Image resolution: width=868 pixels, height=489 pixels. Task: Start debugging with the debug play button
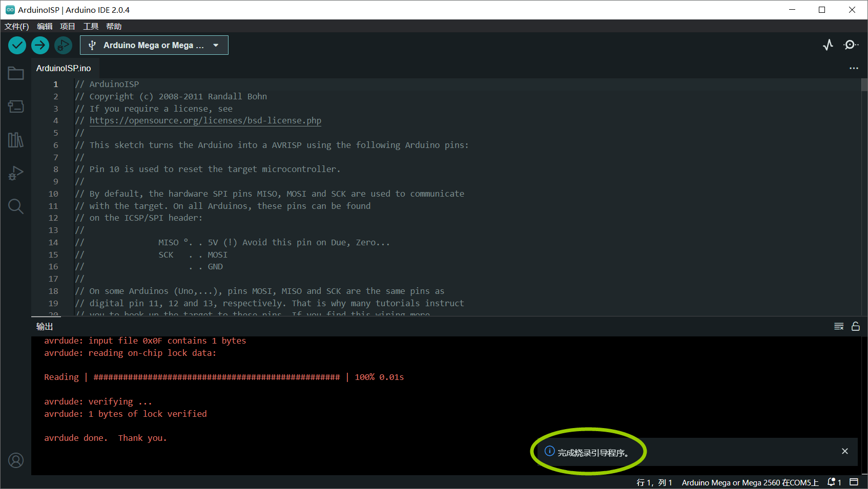[63, 45]
